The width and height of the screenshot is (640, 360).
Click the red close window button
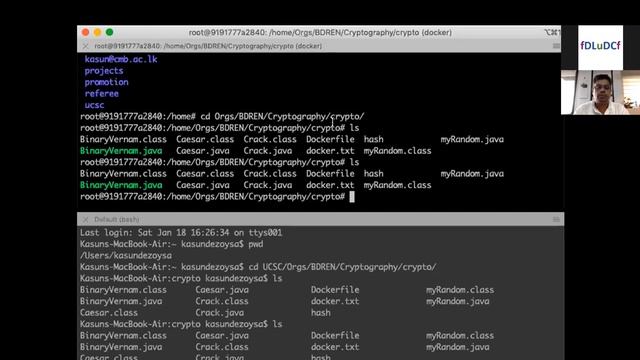(x=85, y=32)
